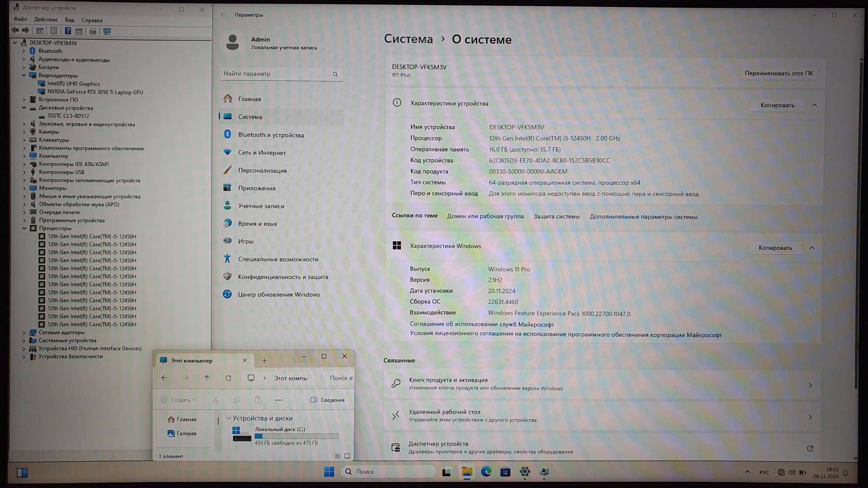
Task: Click the Переименовать этот ПК button
Action: 779,73
